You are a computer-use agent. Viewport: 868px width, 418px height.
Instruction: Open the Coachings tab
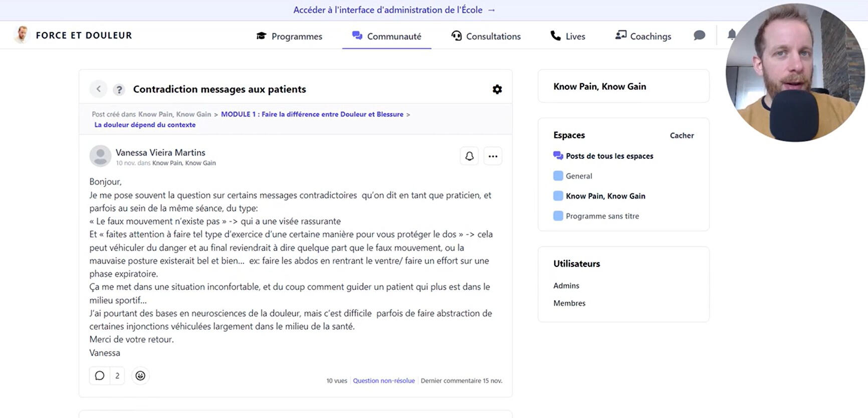pos(643,36)
